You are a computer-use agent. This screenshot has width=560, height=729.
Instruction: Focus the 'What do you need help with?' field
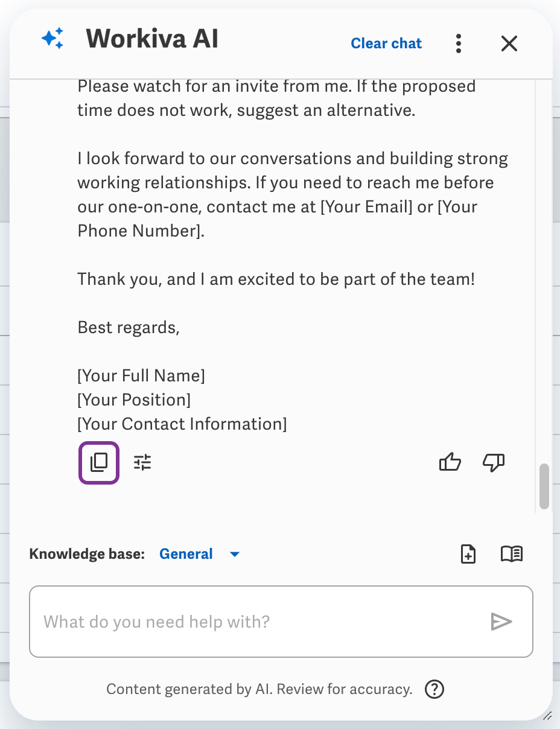(x=281, y=622)
